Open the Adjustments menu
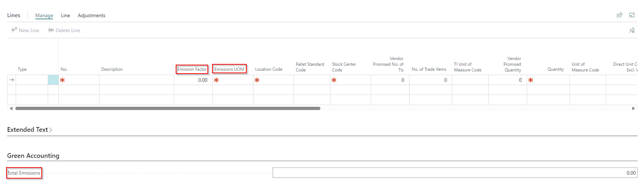The width and height of the screenshot is (644, 190). 92,15
